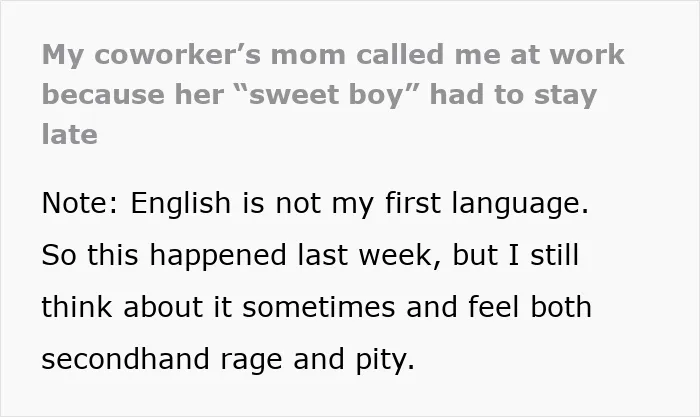Screen dimensions: 700x417
Task: Click "called me at work" in the title
Action: pyautogui.click(x=490, y=54)
